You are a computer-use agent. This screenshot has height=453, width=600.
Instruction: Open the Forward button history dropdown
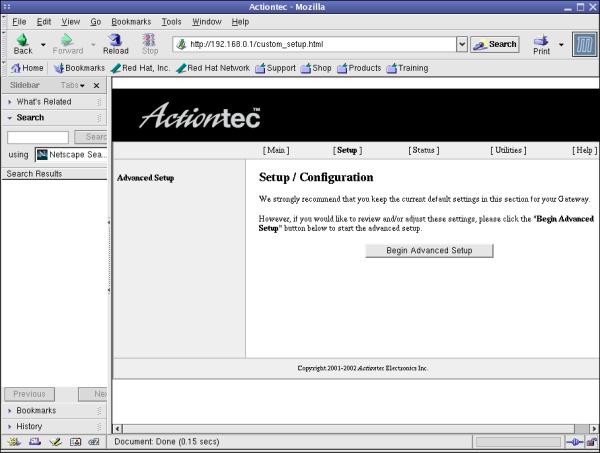(x=93, y=45)
